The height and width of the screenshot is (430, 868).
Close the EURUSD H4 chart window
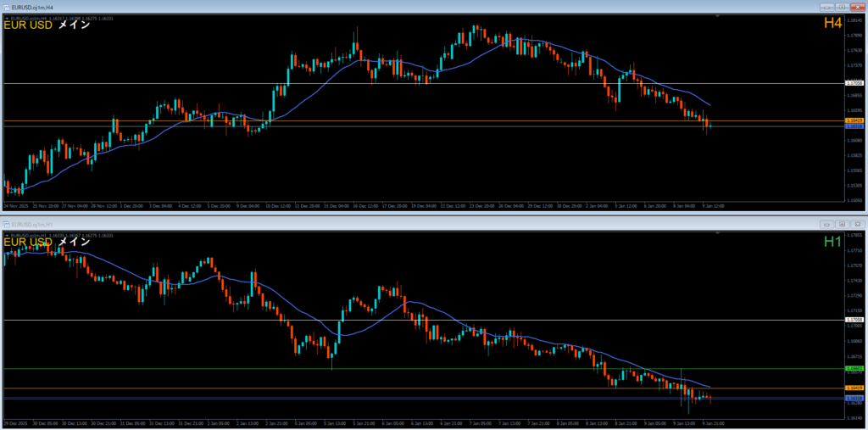coord(857,8)
